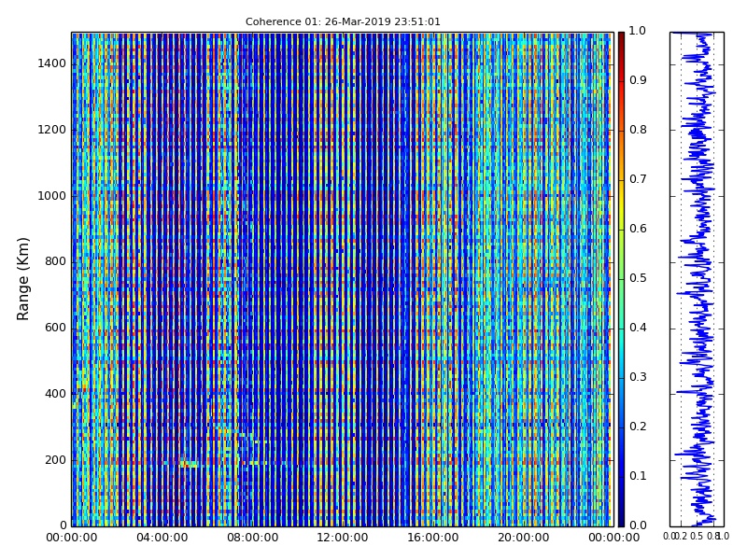Click the 04:00:00 time axis label
The image size is (747, 560).
click(162, 539)
